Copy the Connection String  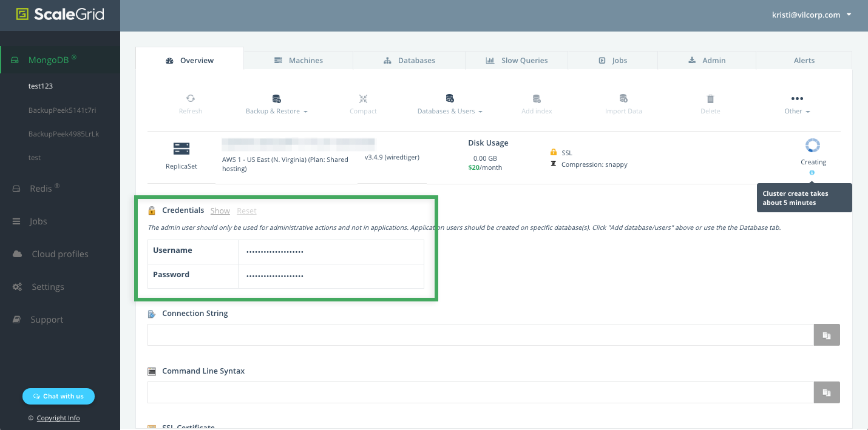827,335
